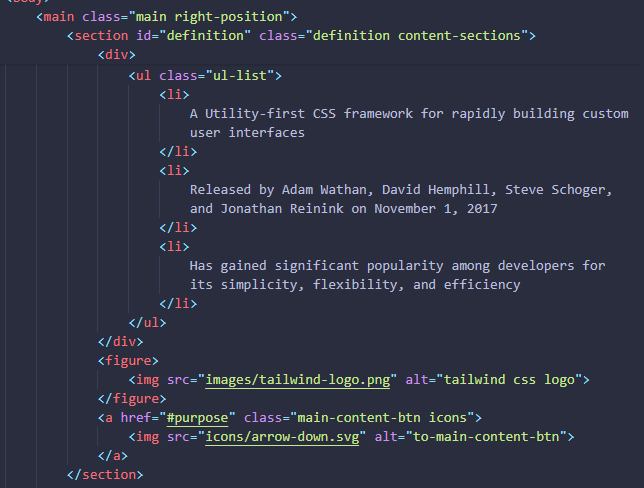
Task: Follow the #purpose href link
Action: (x=197, y=418)
